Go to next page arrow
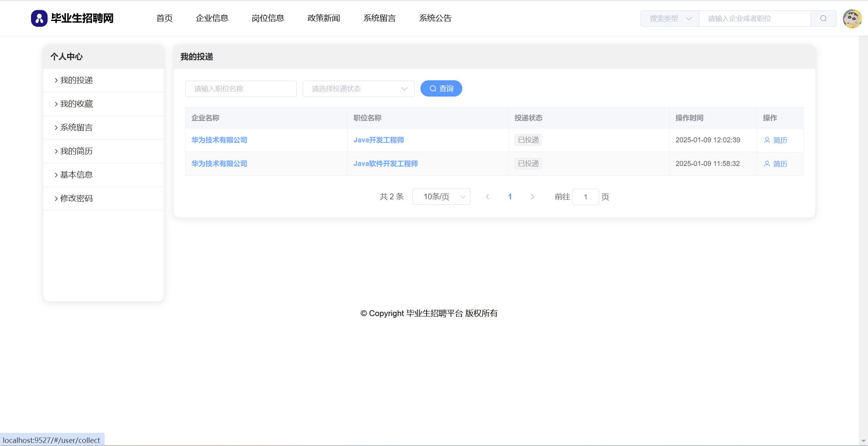The image size is (868, 446). click(x=532, y=197)
